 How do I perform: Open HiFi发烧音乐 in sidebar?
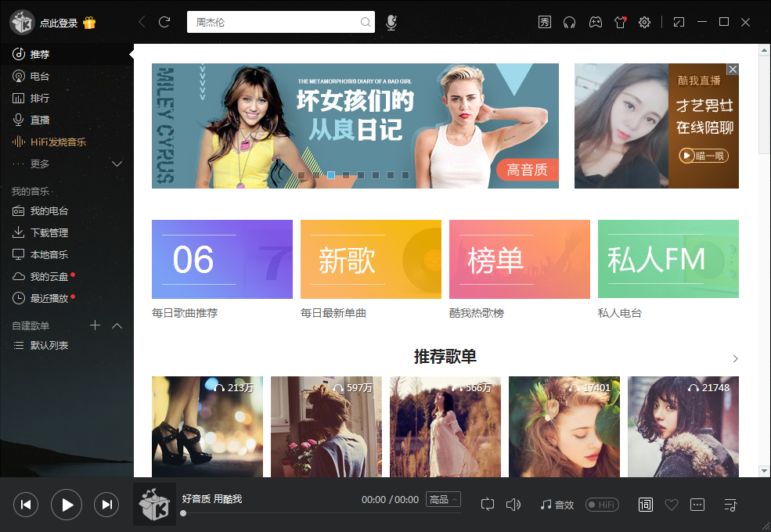click(x=67, y=142)
